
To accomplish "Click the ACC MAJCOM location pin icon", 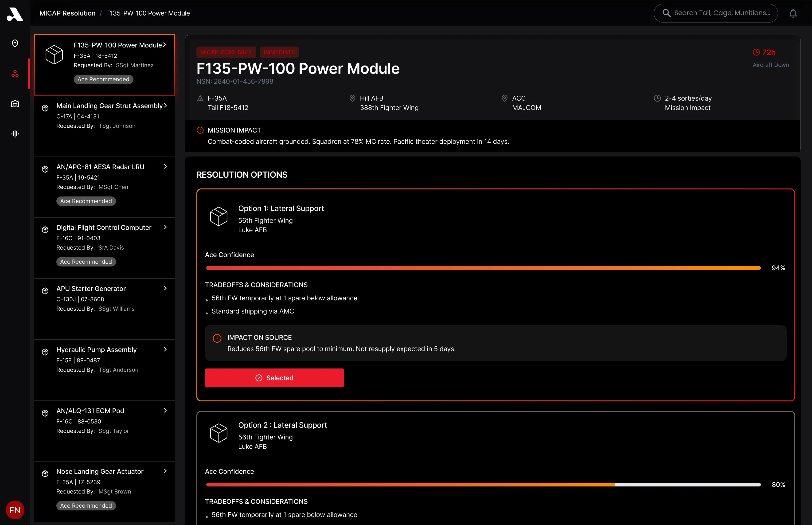I will tap(505, 98).
